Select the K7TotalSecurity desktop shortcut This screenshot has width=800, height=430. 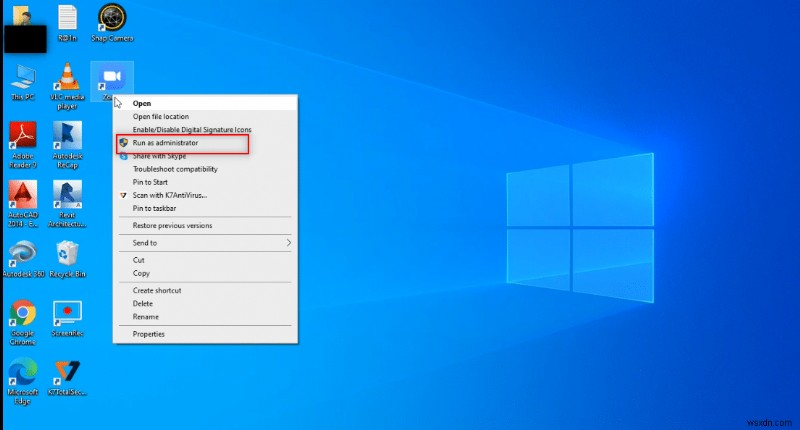[67, 377]
